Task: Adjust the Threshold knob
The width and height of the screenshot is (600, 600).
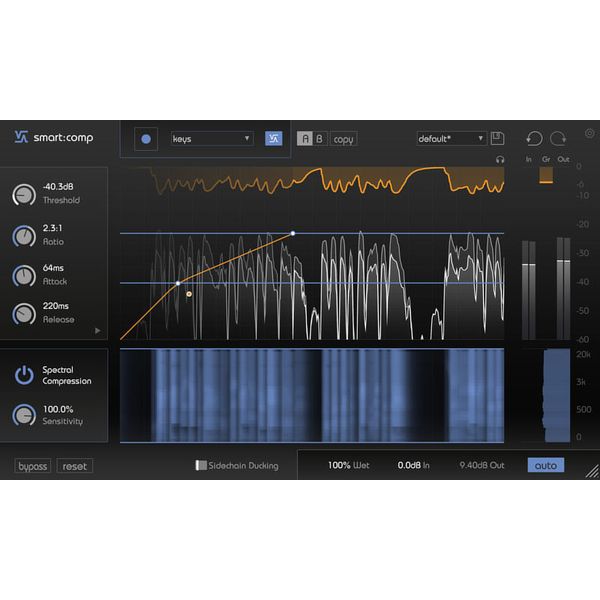Action: (24, 195)
